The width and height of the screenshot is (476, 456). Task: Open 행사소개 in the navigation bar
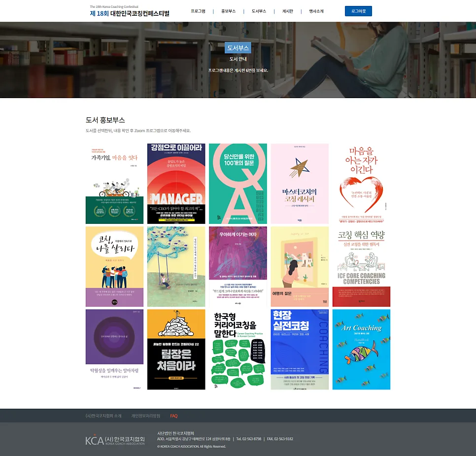316,11
